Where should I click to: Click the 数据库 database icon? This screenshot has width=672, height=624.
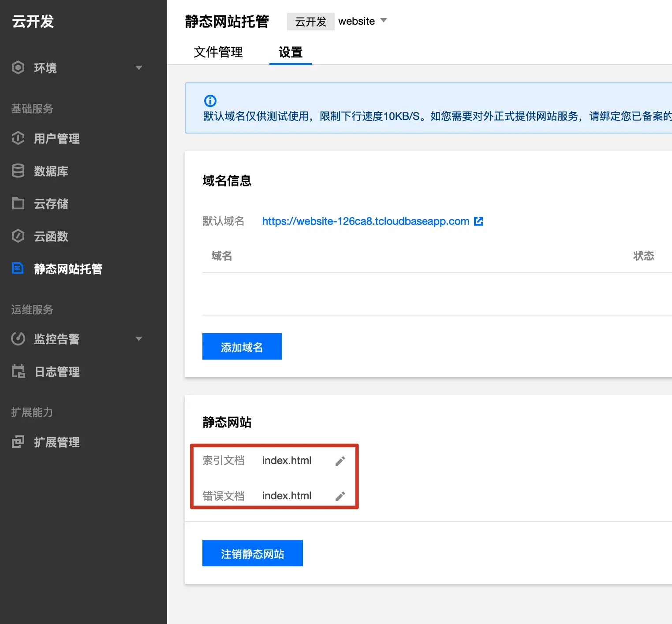(x=18, y=171)
